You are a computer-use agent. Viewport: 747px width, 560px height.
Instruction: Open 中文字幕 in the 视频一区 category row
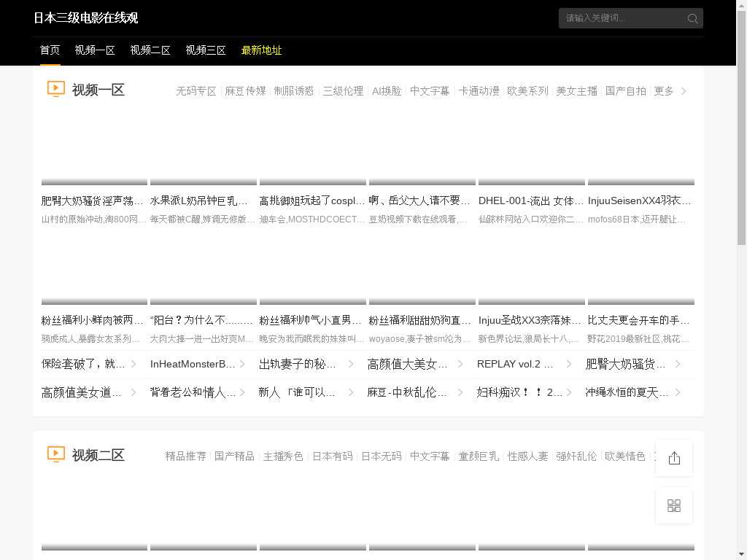point(430,91)
